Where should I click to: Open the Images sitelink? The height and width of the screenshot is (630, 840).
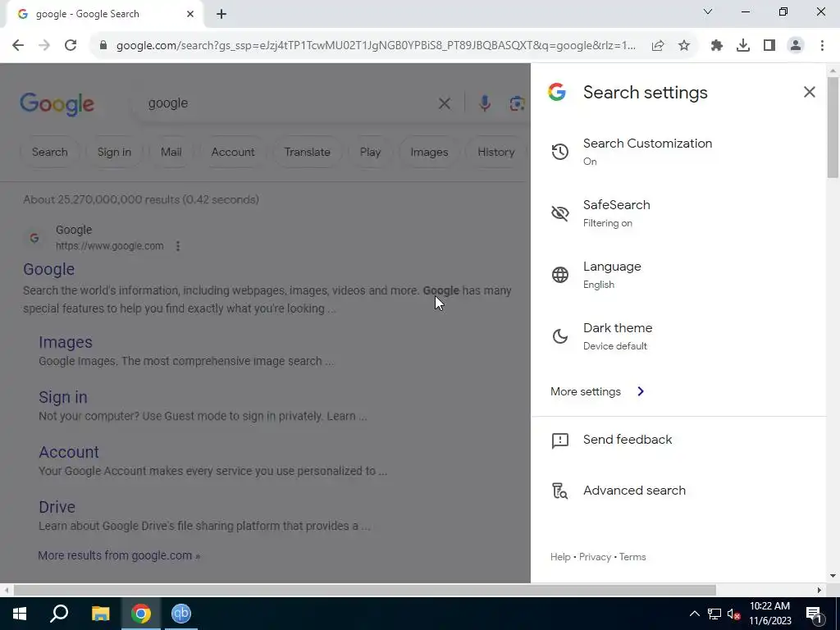(66, 342)
